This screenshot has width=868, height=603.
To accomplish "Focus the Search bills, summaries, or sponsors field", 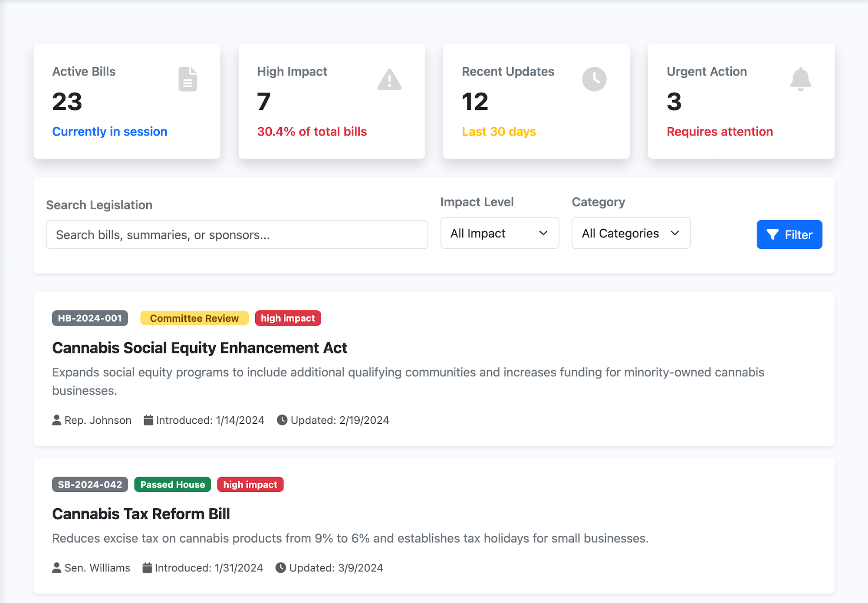I will click(237, 234).
